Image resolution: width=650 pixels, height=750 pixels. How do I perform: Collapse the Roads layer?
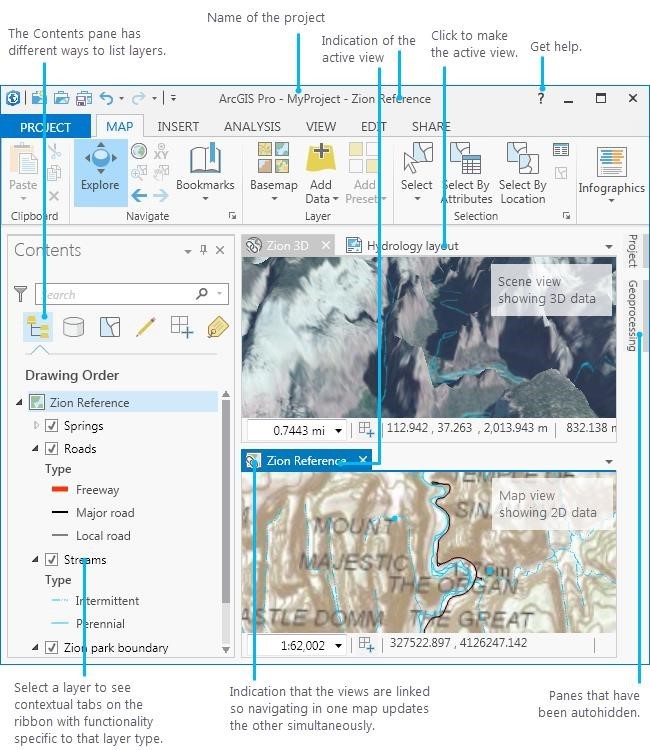click(35, 448)
